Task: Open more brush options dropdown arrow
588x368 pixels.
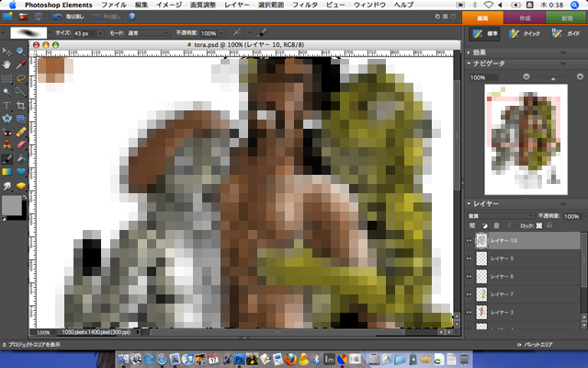Action: pos(250,33)
